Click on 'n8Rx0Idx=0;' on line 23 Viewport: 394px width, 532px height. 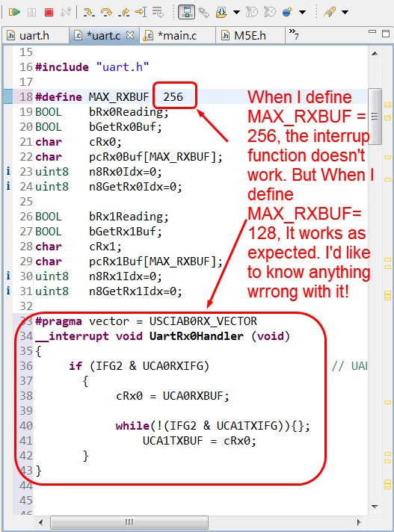[125, 172]
